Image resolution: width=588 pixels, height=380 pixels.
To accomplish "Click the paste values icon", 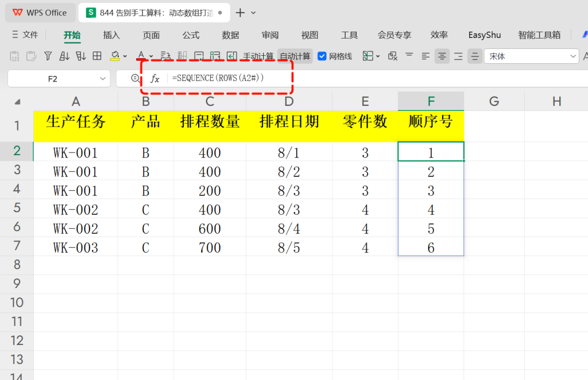I will click(x=14, y=56).
